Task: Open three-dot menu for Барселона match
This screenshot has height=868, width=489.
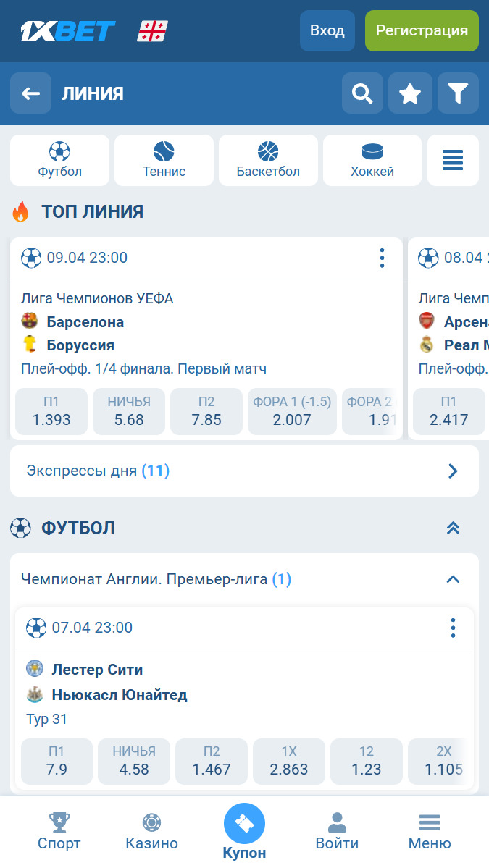Action: pos(382,258)
